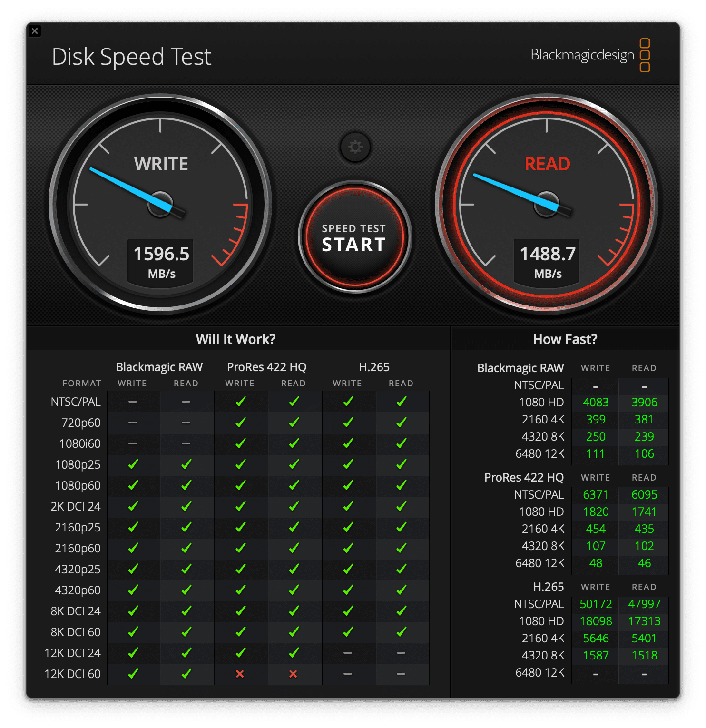Image resolution: width=706 pixels, height=728 pixels.
Task: Click red X for ProRes write 12K DCI 60
Action: pos(240,674)
